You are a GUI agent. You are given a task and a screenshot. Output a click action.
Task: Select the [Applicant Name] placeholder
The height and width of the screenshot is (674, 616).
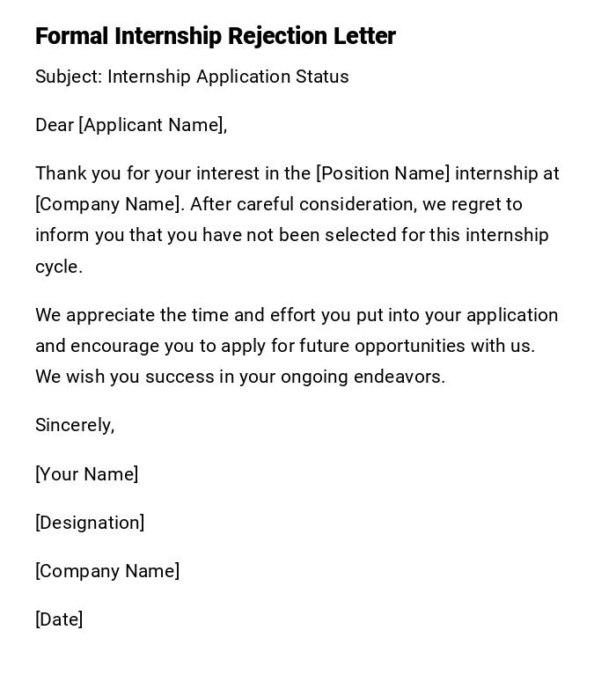click(152, 125)
